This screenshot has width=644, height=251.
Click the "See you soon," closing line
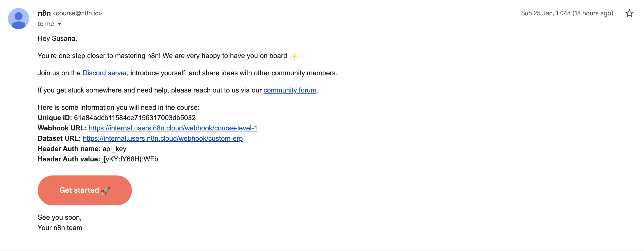pos(60,217)
